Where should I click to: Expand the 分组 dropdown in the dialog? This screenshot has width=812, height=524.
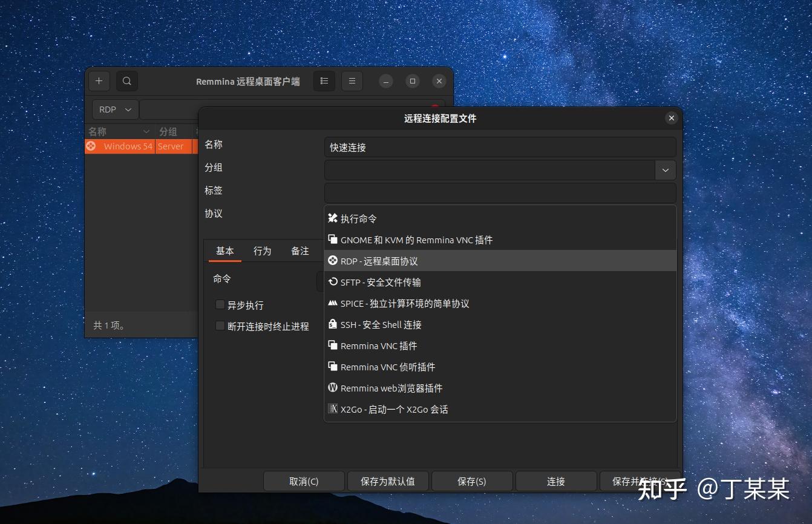[x=664, y=170]
